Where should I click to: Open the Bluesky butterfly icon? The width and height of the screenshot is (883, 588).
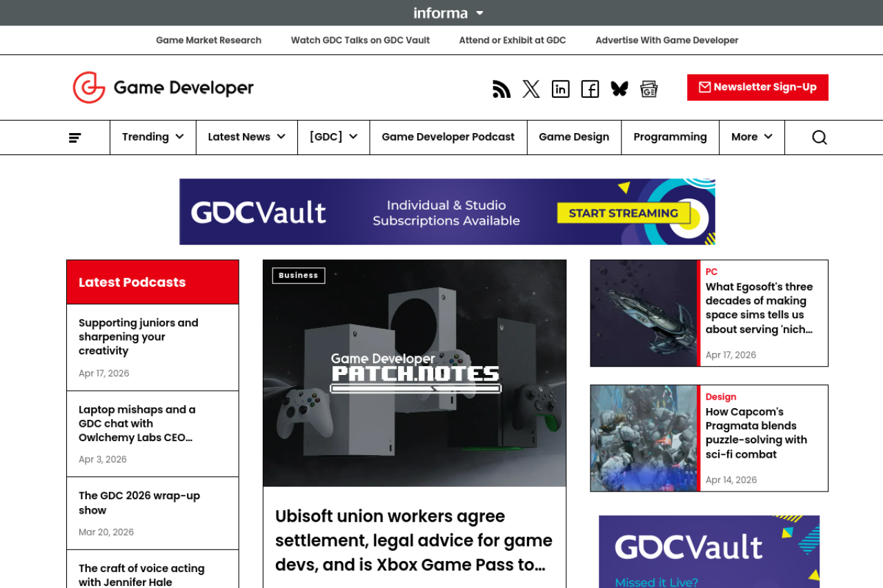[x=619, y=89]
